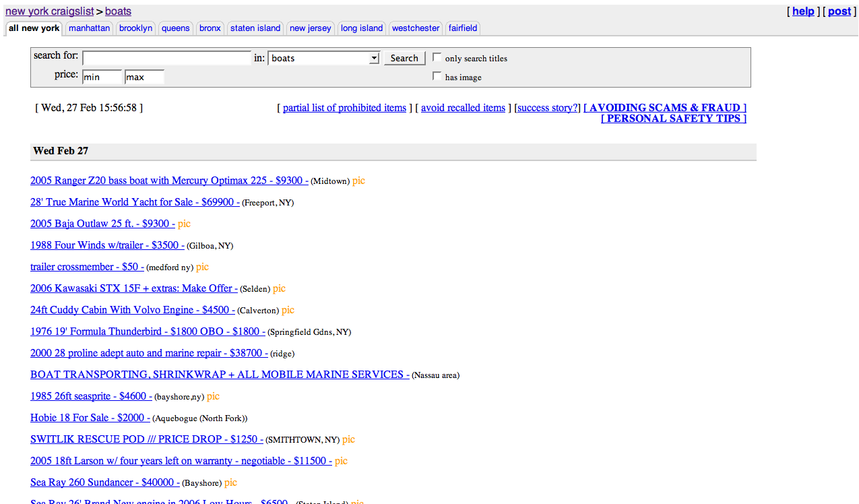
Task: Click the (Gilboa, NY) location text
Action: [210, 246]
